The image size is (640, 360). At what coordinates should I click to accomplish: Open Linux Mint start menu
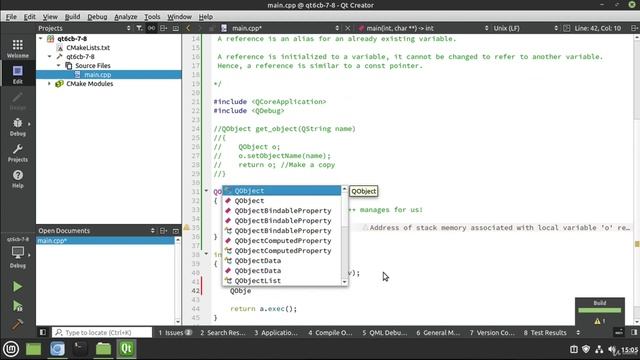tap(11, 349)
